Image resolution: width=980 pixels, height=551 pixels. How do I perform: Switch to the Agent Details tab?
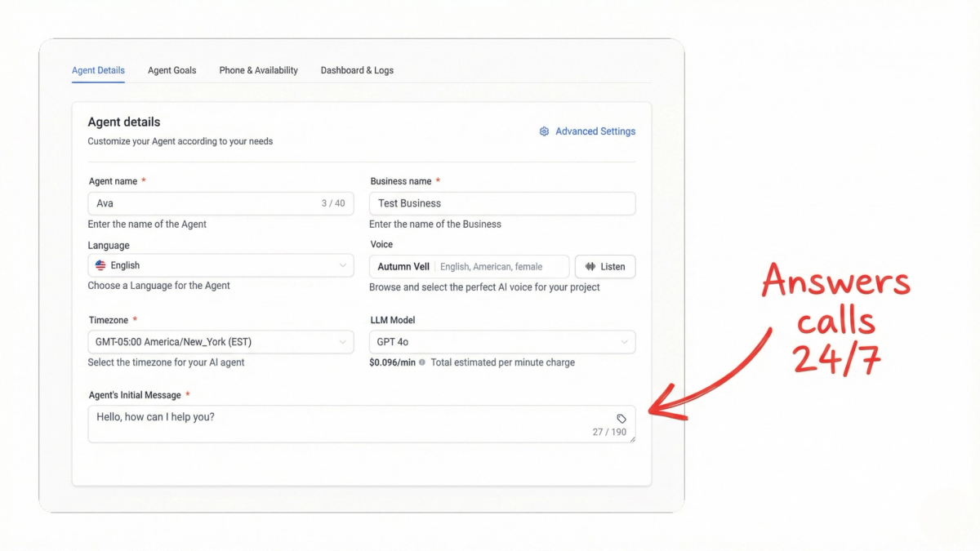98,70
